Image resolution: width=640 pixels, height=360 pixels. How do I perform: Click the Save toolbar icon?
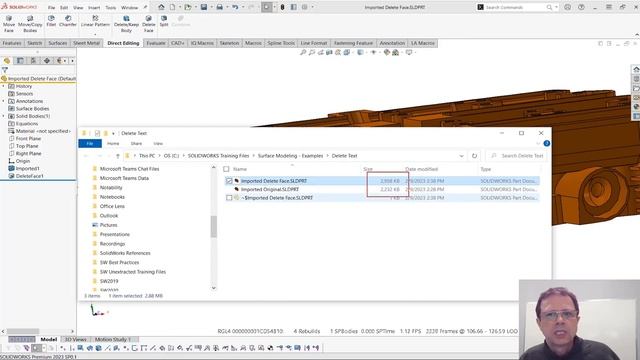(204, 7)
